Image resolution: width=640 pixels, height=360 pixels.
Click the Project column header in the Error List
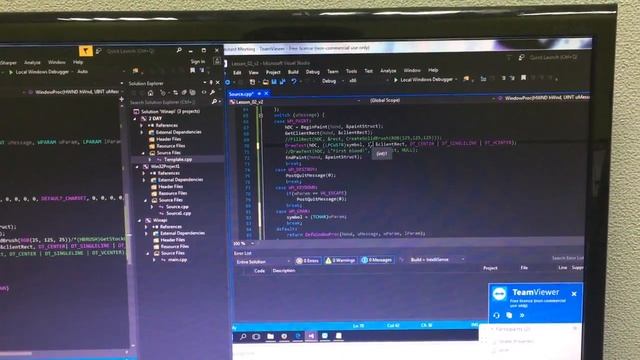490,268
